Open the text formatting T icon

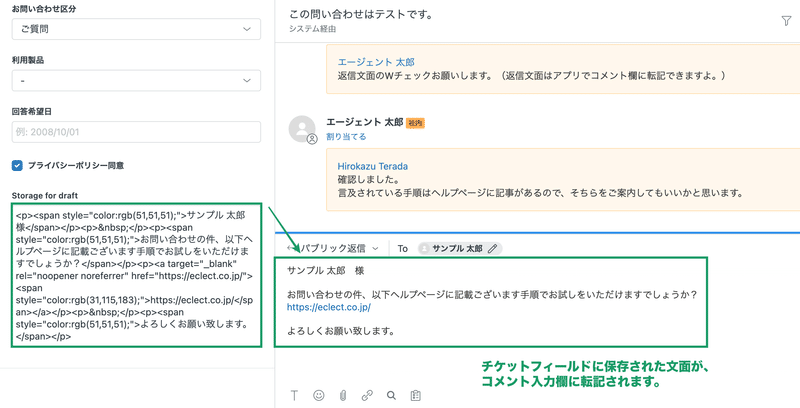(x=294, y=395)
